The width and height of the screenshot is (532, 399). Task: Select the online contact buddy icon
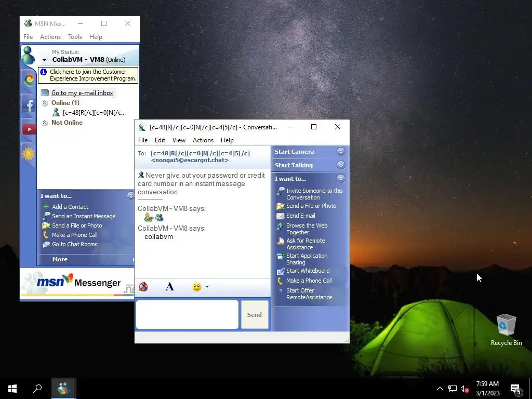point(56,113)
